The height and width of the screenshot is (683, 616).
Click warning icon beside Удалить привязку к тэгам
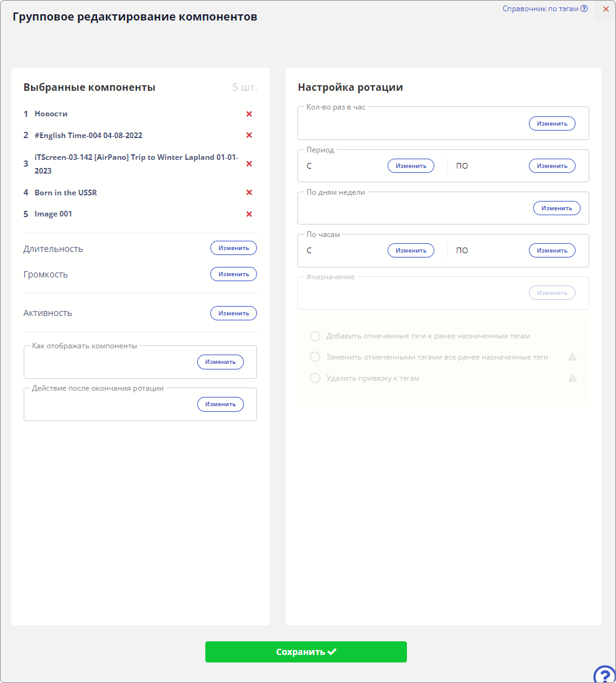[572, 378]
